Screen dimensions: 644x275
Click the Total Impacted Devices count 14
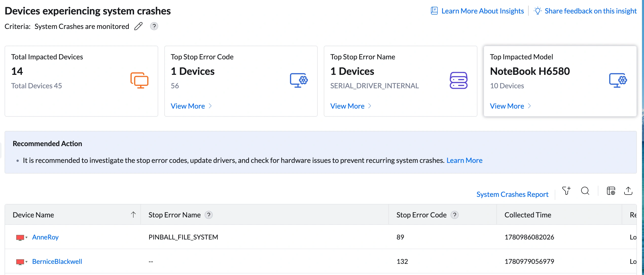17,71
